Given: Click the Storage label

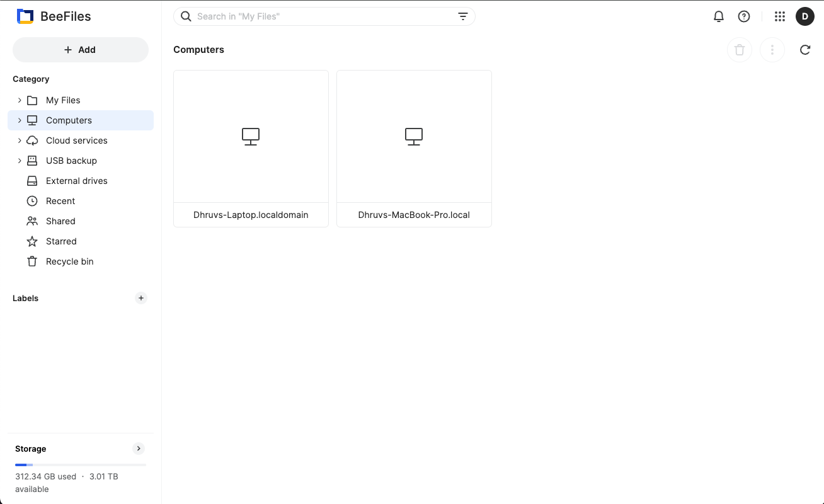Looking at the screenshot, I should 31,449.
